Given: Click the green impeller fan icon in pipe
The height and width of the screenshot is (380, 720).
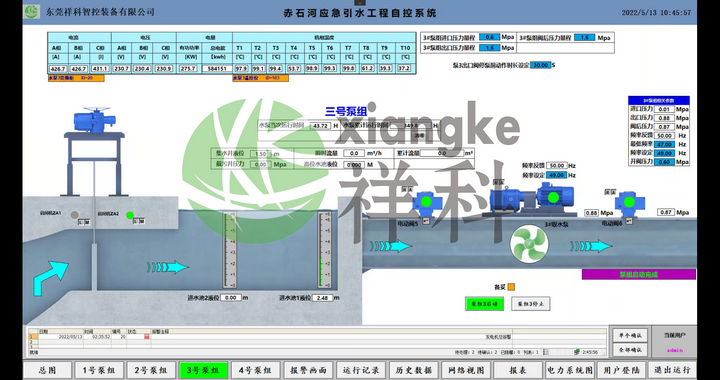Looking at the screenshot, I should point(528,244).
